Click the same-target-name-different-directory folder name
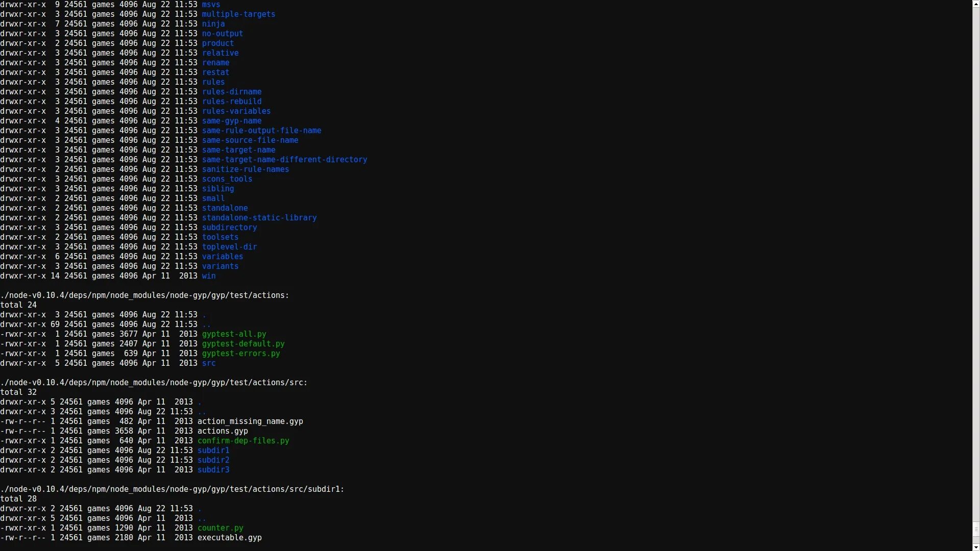This screenshot has height=551, width=980. tap(284, 160)
